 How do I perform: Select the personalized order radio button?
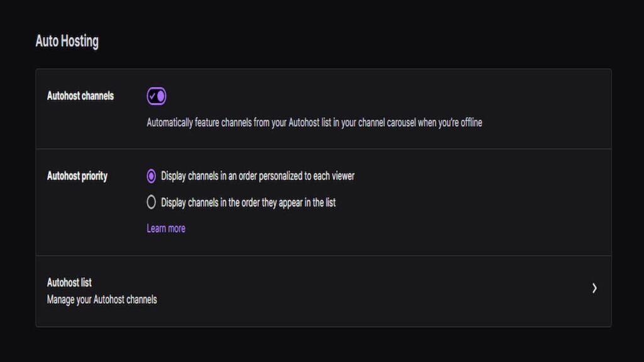click(x=151, y=176)
